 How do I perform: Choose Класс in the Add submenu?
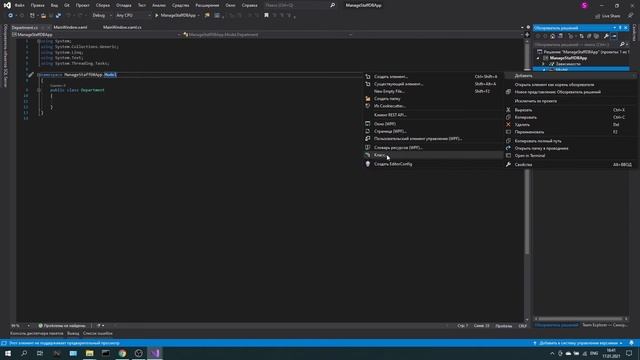point(433,155)
